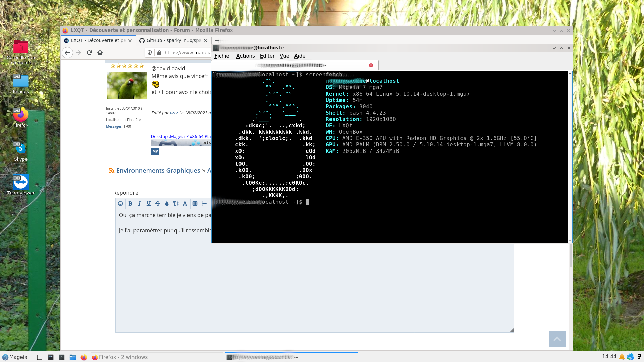Insert a quote block in editor
Screen dimensions: 644x362
[x=195, y=204]
